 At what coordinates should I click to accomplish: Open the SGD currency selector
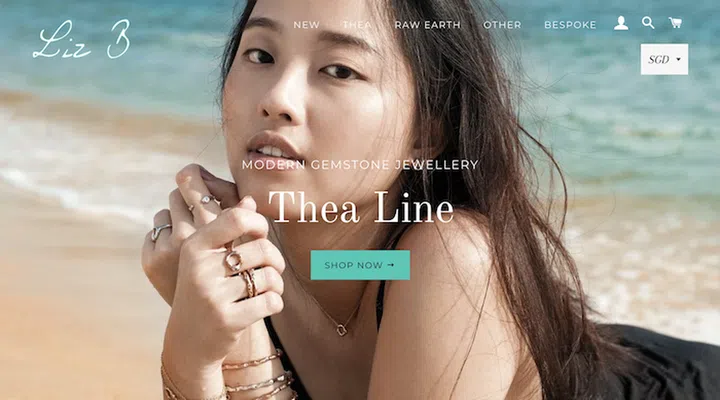(664, 59)
